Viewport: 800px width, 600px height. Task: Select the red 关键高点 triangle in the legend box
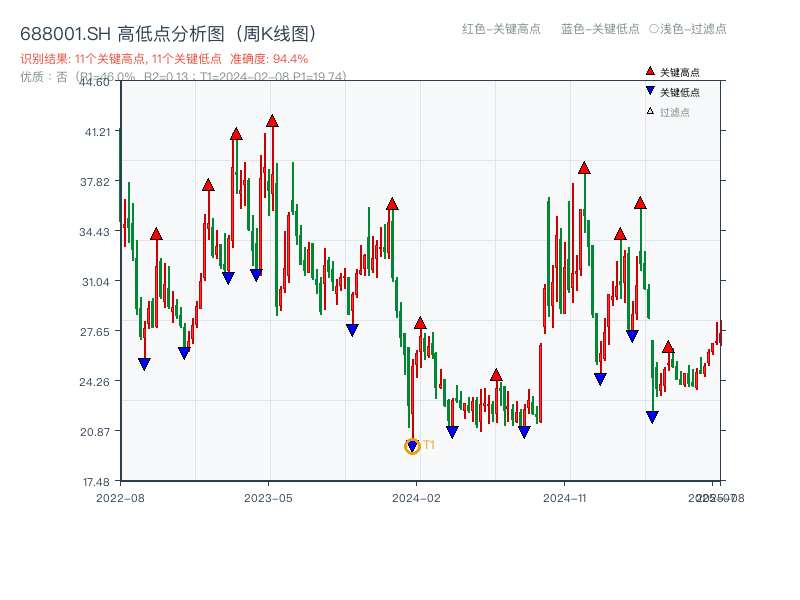tap(650, 70)
